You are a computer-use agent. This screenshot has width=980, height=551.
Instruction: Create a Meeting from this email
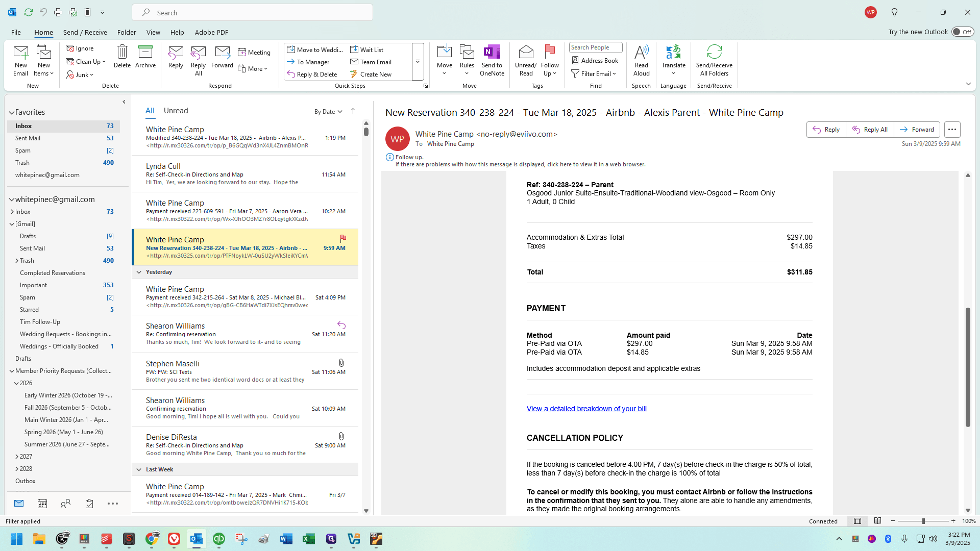254,53
